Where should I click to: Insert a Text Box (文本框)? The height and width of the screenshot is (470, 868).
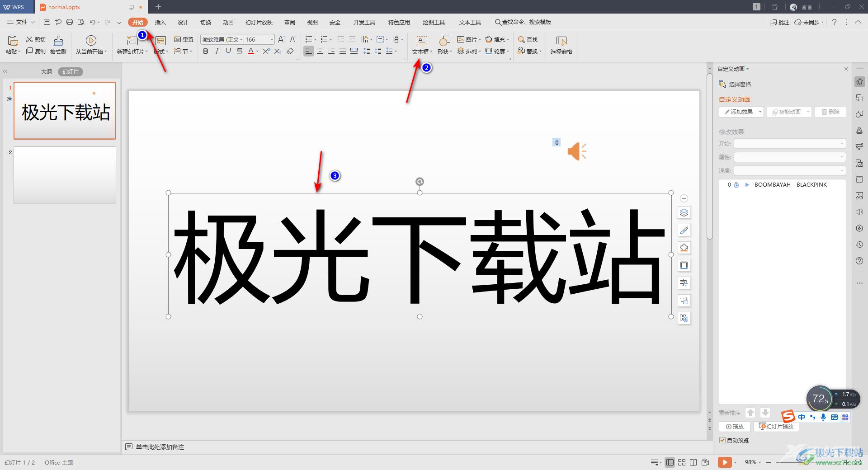(422, 45)
